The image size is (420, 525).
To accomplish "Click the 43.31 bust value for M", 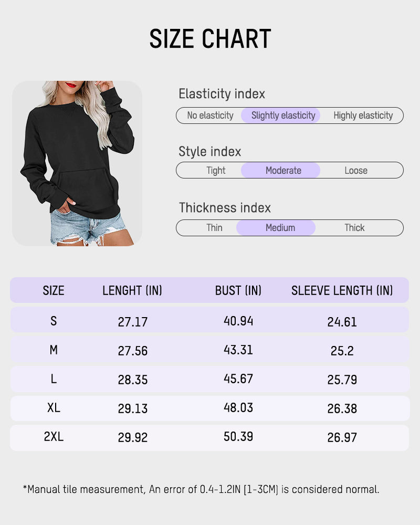I will pos(238,350).
